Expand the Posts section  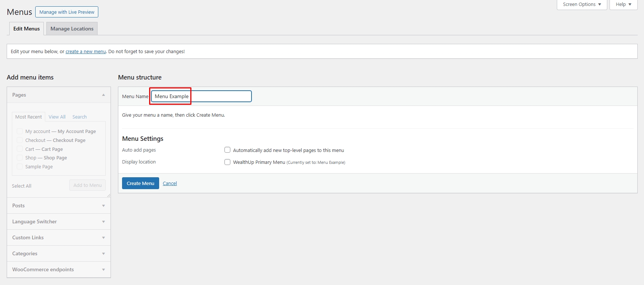pyautogui.click(x=103, y=206)
